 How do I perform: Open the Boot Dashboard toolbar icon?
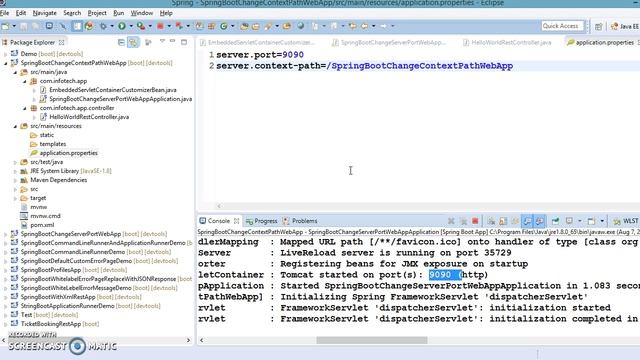pos(89,26)
